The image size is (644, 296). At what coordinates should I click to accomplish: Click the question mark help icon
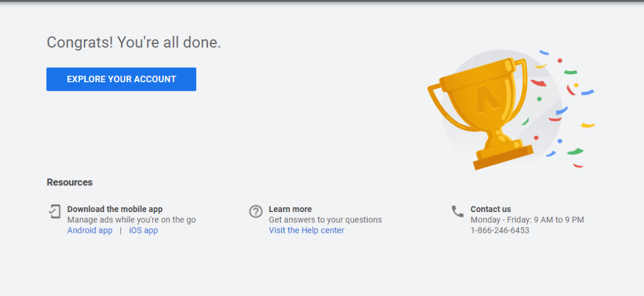coord(256,211)
